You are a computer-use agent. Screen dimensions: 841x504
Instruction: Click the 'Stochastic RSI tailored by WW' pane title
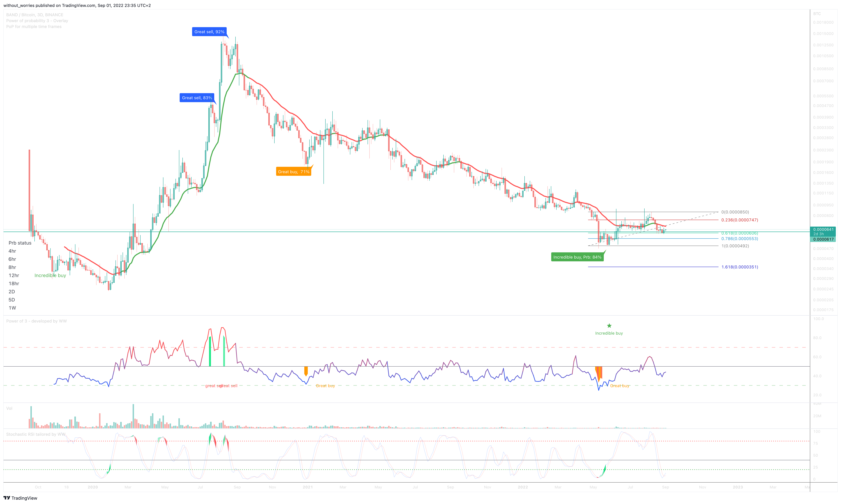tap(36, 434)
